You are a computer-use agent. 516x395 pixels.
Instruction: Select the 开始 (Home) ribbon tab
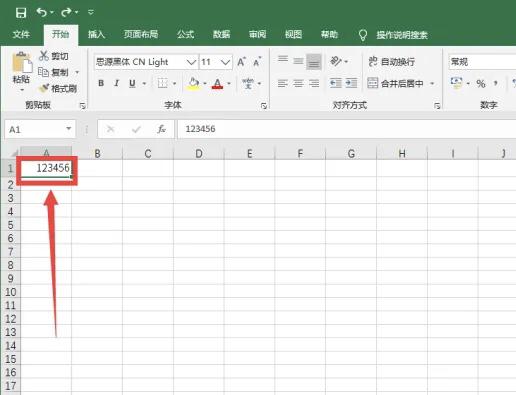pos(61,34)
